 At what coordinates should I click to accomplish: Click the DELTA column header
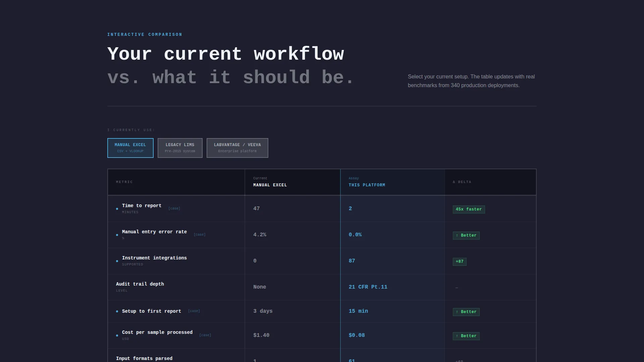coord(462,182)
